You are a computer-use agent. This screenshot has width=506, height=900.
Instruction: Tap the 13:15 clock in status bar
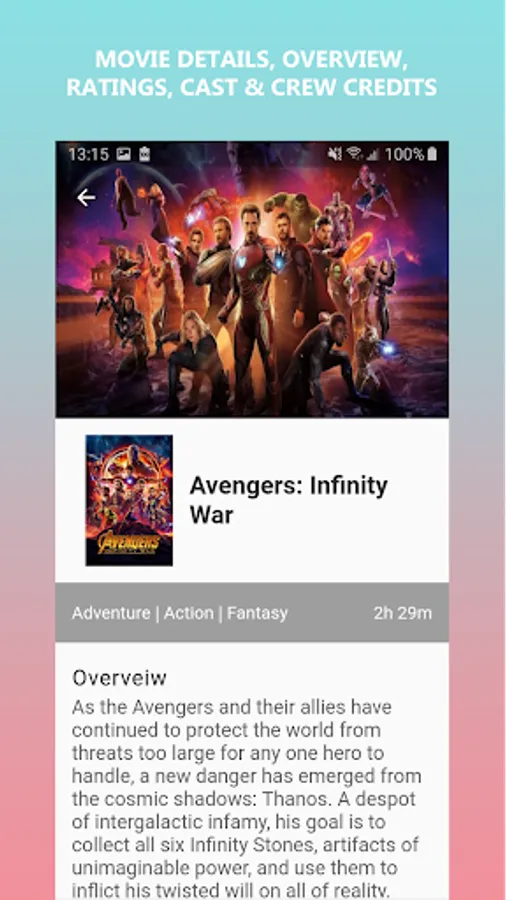(88, 154)
